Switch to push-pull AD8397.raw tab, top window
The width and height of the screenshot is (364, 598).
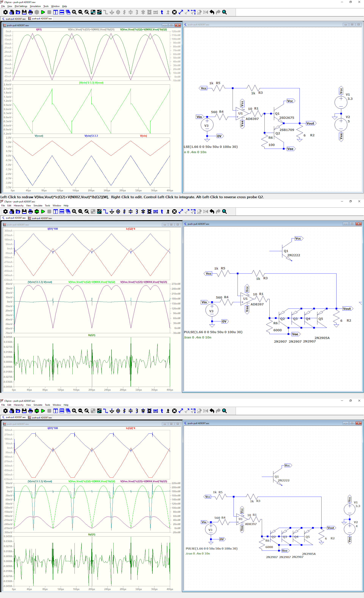click(x=40, y=18)
